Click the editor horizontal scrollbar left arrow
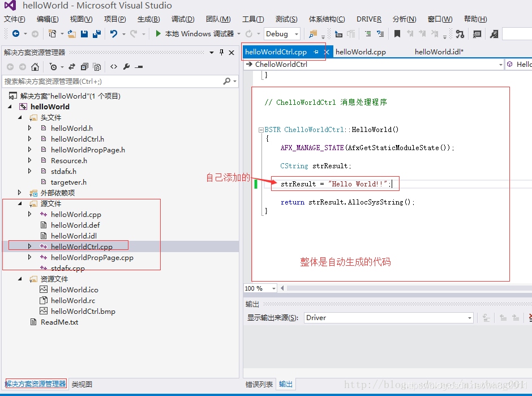Image resolution: width=532 pixels, height=396 pixels. [282, 288]
